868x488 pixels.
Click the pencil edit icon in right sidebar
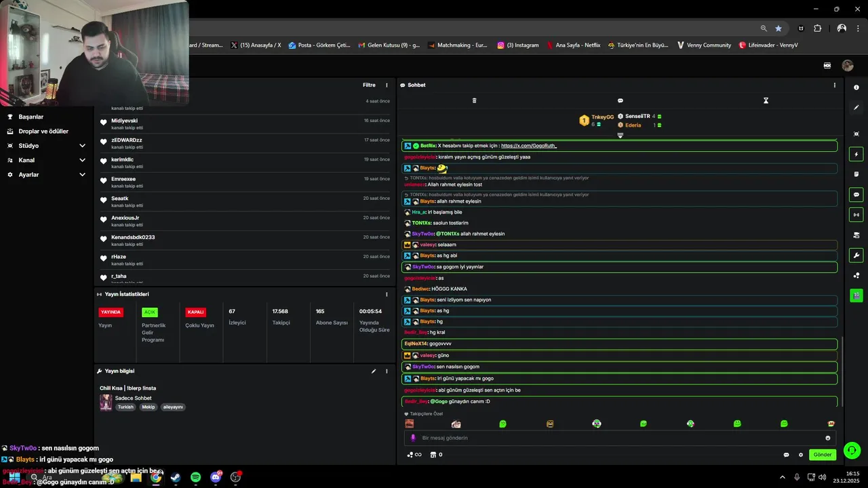click(856, 107)
